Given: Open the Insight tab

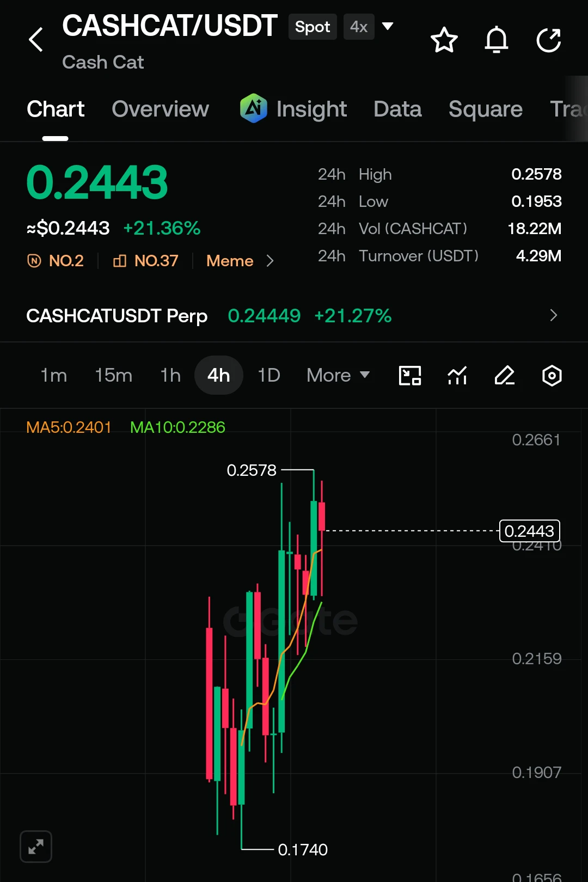Looking at the screenshot, I should (x=311, y=109).
